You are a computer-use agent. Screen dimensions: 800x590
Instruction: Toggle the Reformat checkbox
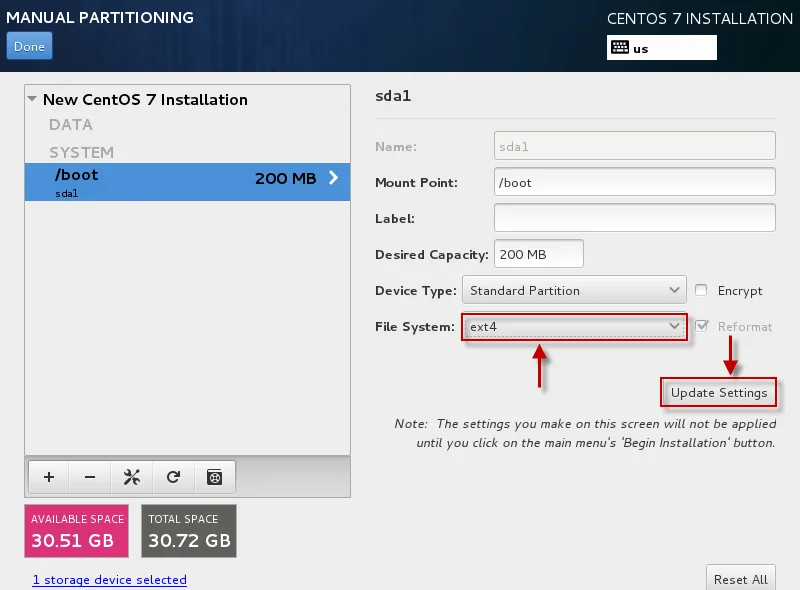point(702,326)
